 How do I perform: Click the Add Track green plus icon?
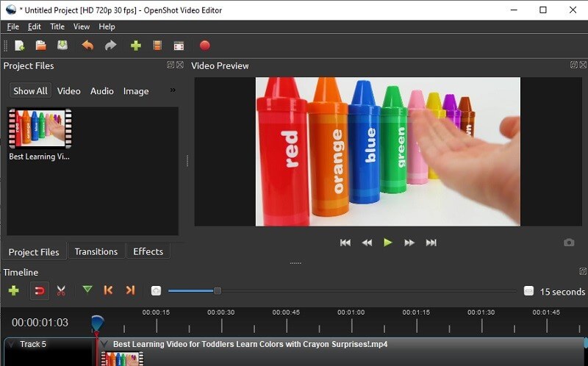(x=13, y=291)
